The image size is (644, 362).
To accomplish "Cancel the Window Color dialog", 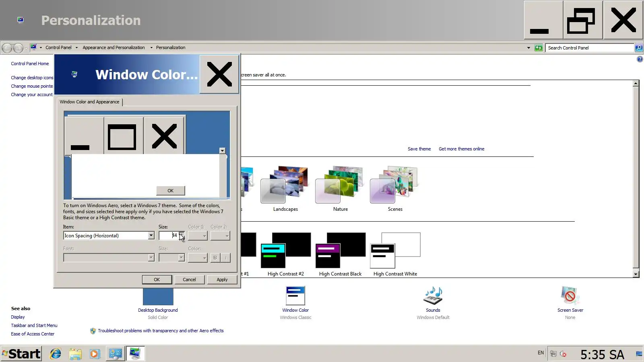I will [x=189, y=280].
